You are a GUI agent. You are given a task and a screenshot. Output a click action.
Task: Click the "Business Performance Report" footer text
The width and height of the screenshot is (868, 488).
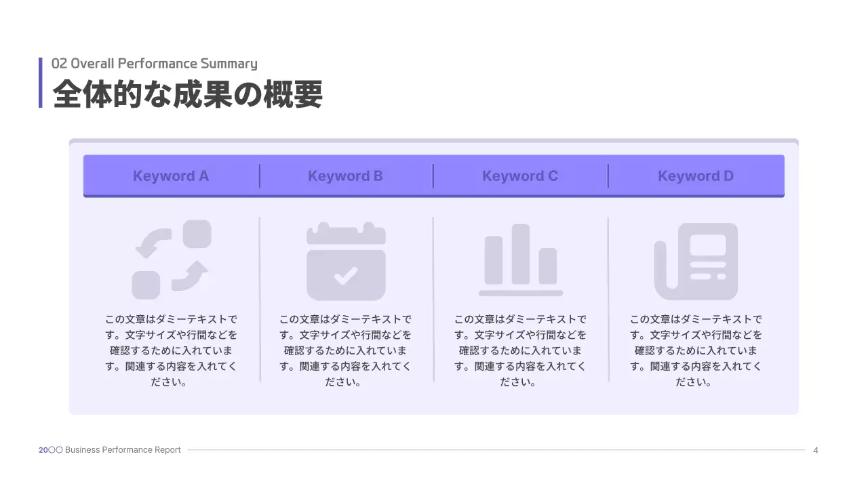tap(123, 450)
